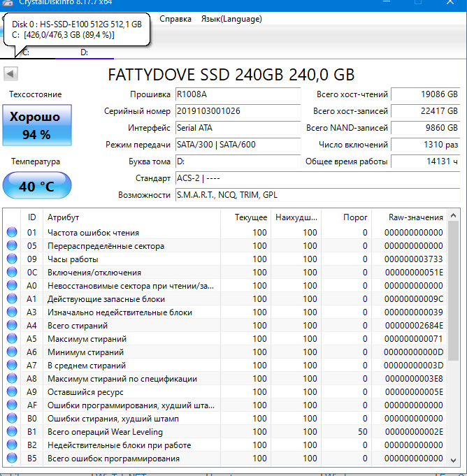Click the previous disk arrow button

point(11,74)
